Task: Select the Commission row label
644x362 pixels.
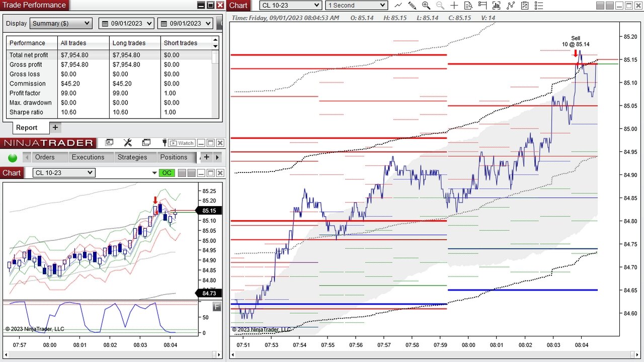Action: (27, 83)
